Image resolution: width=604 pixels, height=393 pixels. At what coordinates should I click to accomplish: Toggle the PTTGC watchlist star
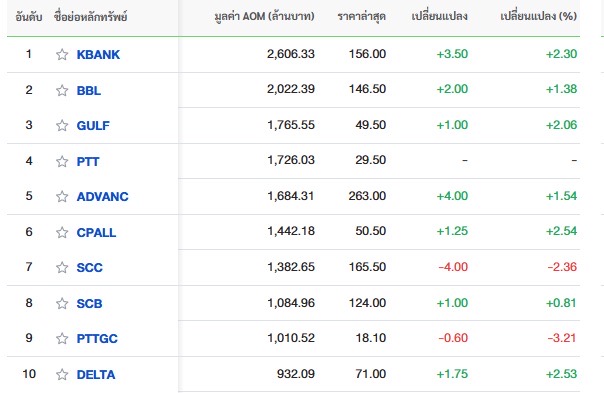click(62, 338)
